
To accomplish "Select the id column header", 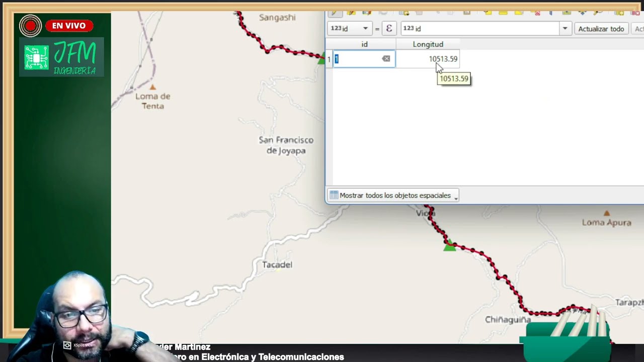I will pyautogui.click(x=364, y=44).
